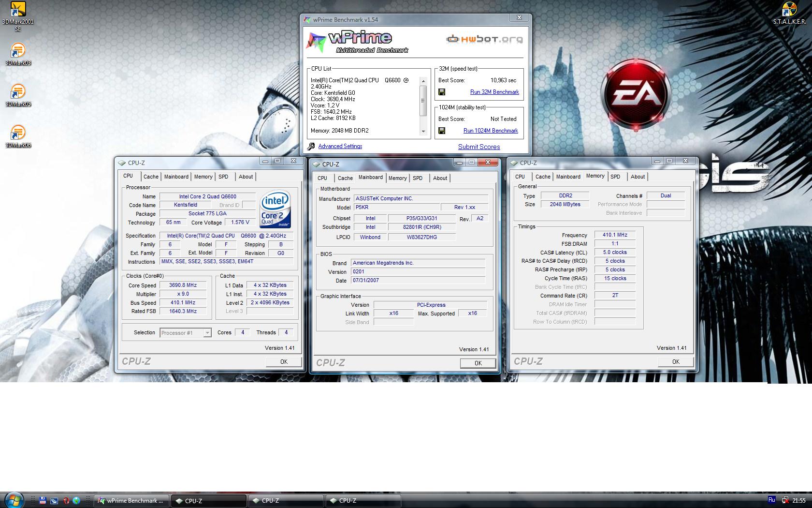
Task: Launch Opera from the quick launch bar
Action: click(66, 501)
